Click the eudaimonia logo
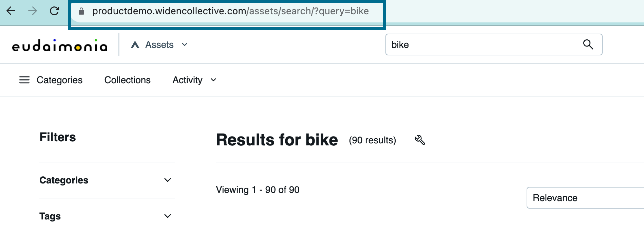The image size is (644, 231). point(60,45)
